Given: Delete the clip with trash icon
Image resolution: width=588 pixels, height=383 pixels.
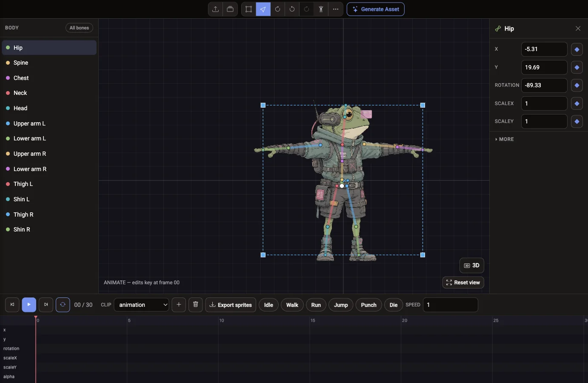Looking at the screenshot, I should click(x=196, y=305).
